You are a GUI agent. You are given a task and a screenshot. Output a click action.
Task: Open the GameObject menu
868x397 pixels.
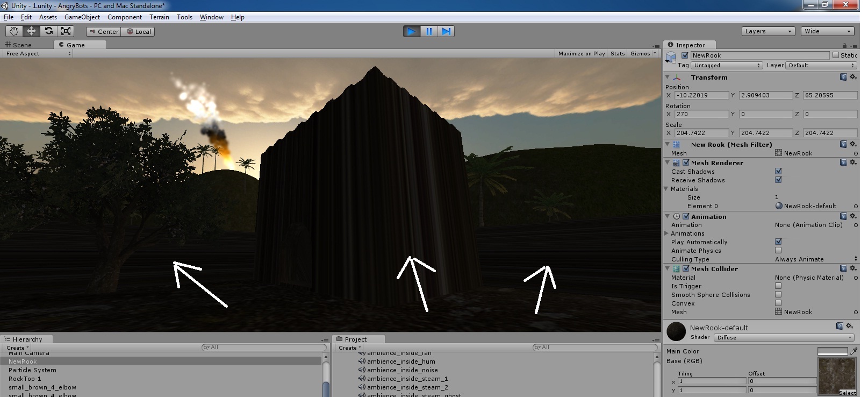point(82,17)
